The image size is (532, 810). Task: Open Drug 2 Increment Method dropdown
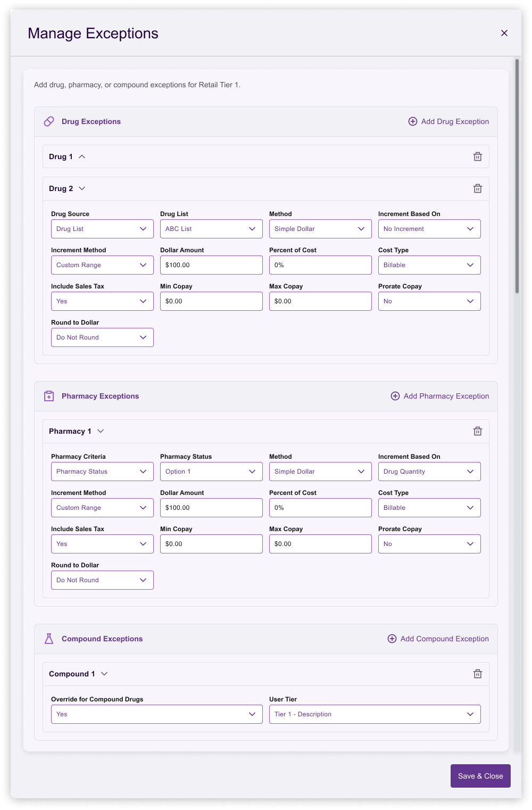[102, 265]
